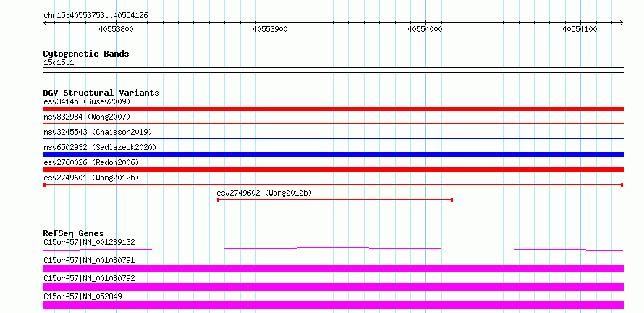Click the 40554000 ruler coordinate
This screenshot has width=644, height=313.
pos(425,29)
